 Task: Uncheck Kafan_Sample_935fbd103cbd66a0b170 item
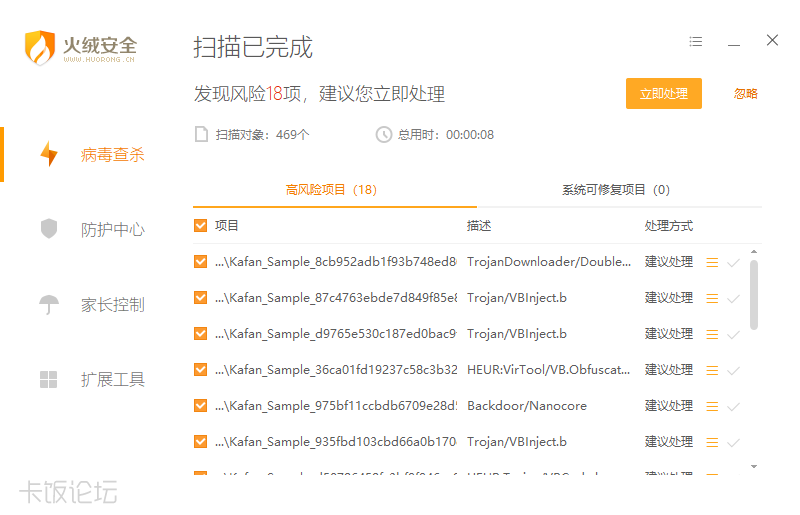pyautogui.click(x=201, y=441)
